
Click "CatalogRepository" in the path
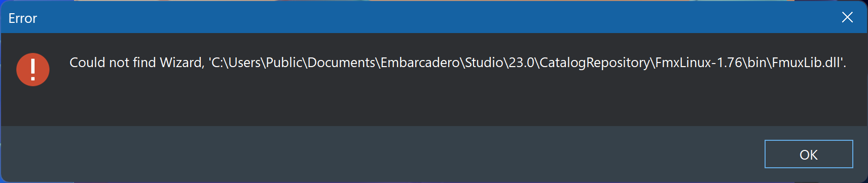click(594, 63)
